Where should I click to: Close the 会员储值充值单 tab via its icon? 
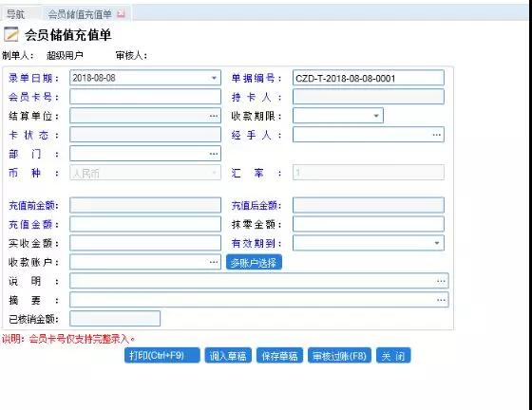(121, 14)
